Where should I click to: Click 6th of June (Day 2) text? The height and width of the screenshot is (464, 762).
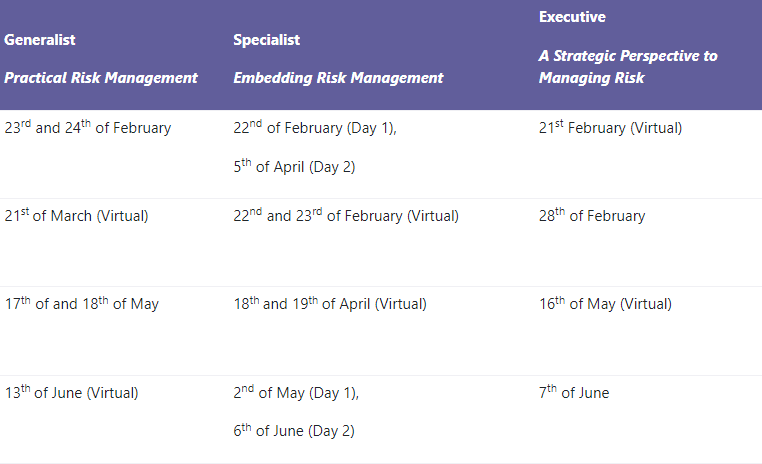click(294, 430)
